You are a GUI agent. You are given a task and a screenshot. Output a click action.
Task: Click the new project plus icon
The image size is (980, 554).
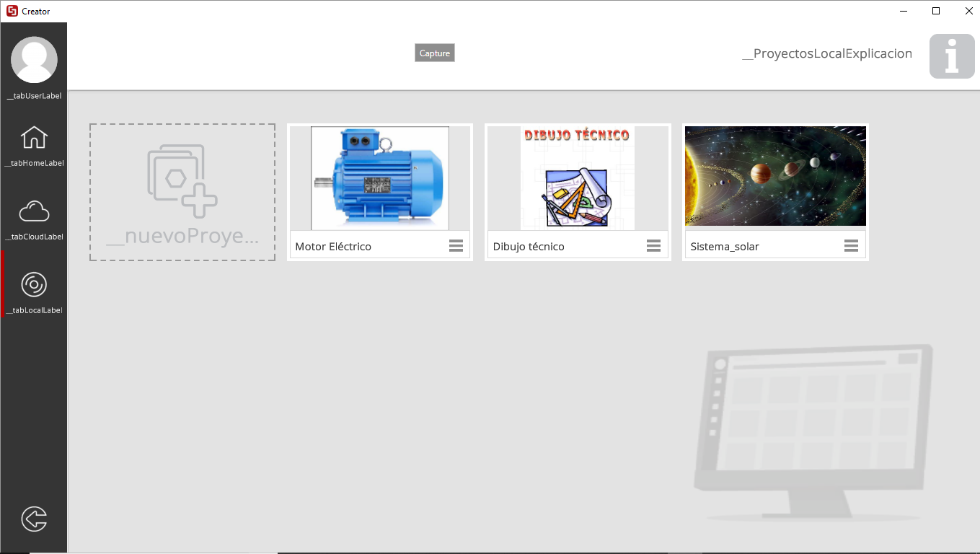(182, 181)
